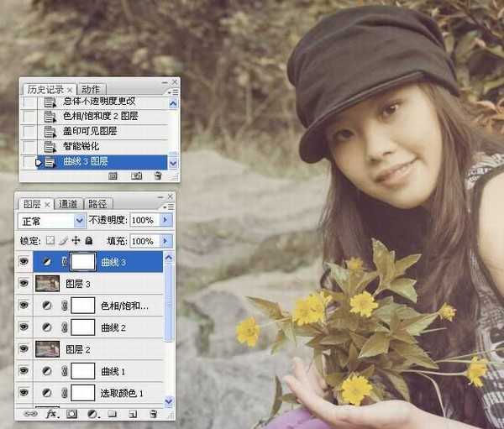504x429 pixels.
Task: Click the lock position move icon
Action: 76,241
